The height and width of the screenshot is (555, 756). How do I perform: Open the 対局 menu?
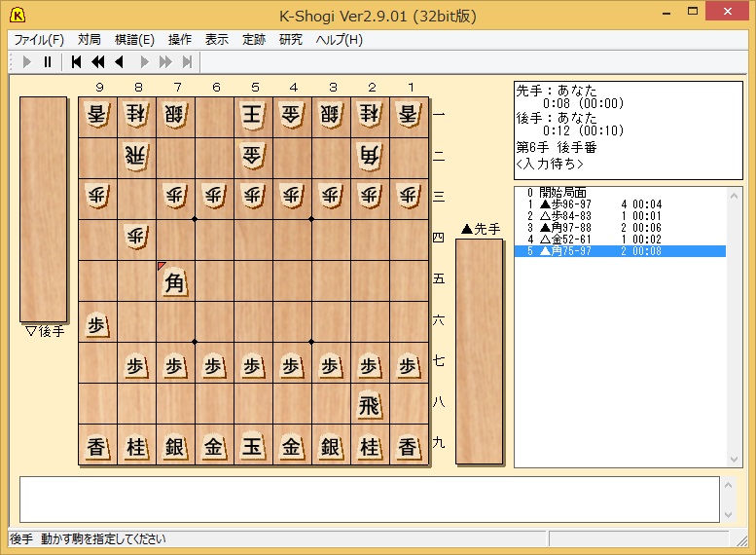pyautogui.click(x=90, y=40)
